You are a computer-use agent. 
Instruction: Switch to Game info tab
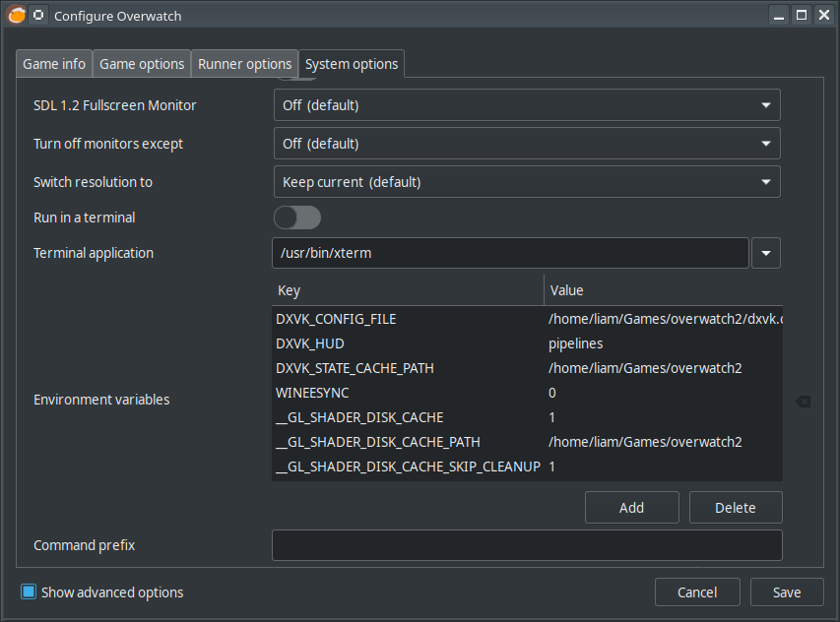[x=54, y=64]
